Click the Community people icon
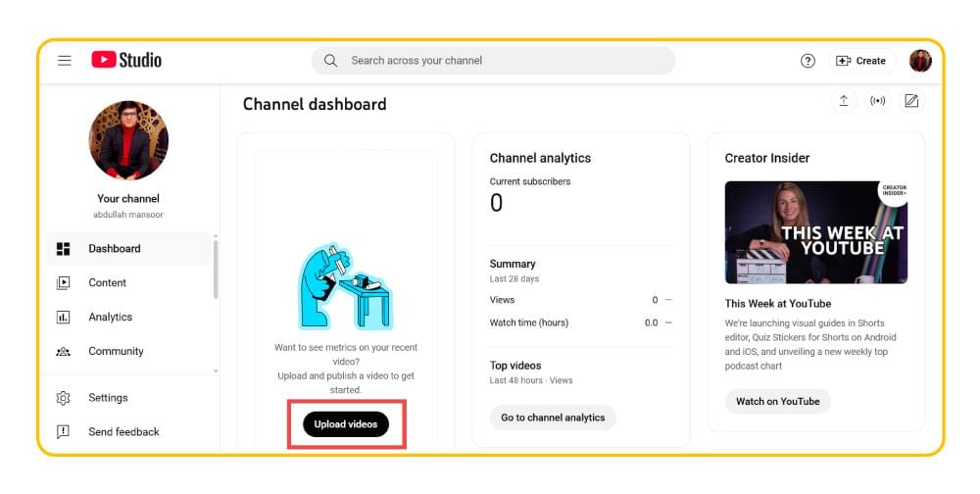The image size is (980, 494). (63, 352)
